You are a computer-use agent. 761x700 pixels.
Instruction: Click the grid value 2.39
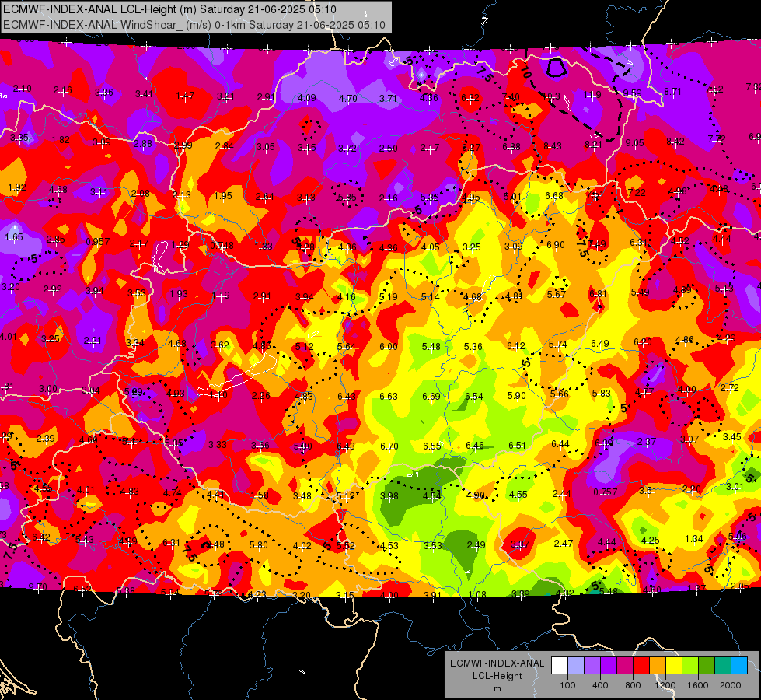[46, 439]
